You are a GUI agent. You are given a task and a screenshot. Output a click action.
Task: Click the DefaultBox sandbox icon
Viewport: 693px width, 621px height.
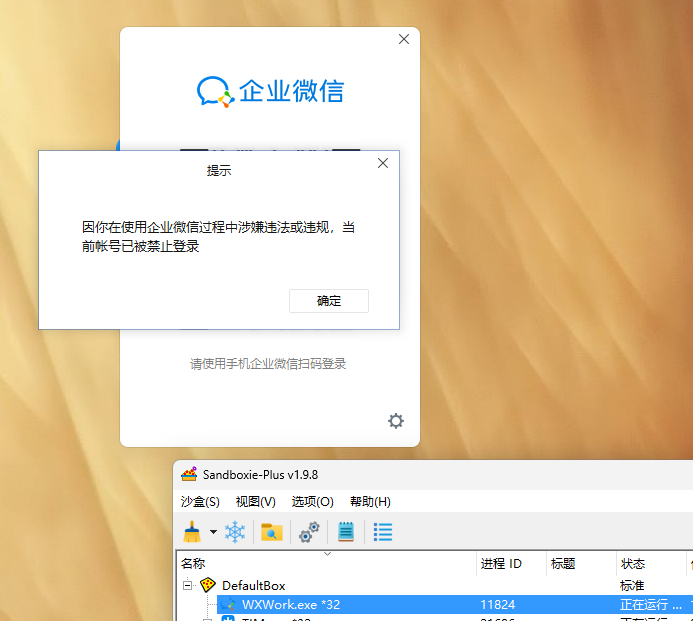[x=208, y=585]
